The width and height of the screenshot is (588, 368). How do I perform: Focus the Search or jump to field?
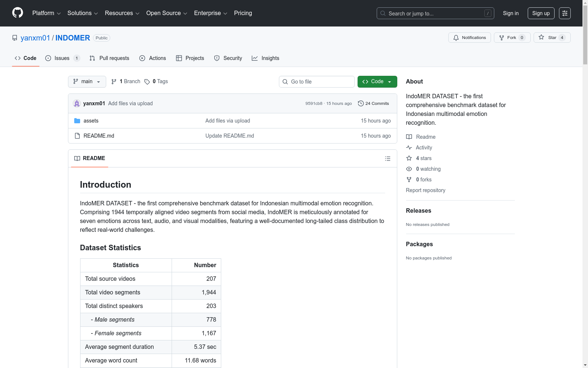pyautogui.click(x=435, y=13)
